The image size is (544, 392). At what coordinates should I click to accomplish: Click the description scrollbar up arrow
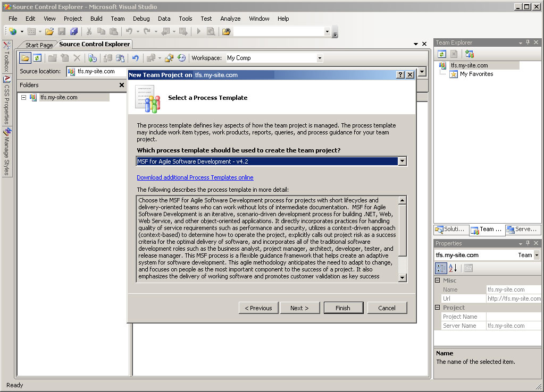click(402, 200)
